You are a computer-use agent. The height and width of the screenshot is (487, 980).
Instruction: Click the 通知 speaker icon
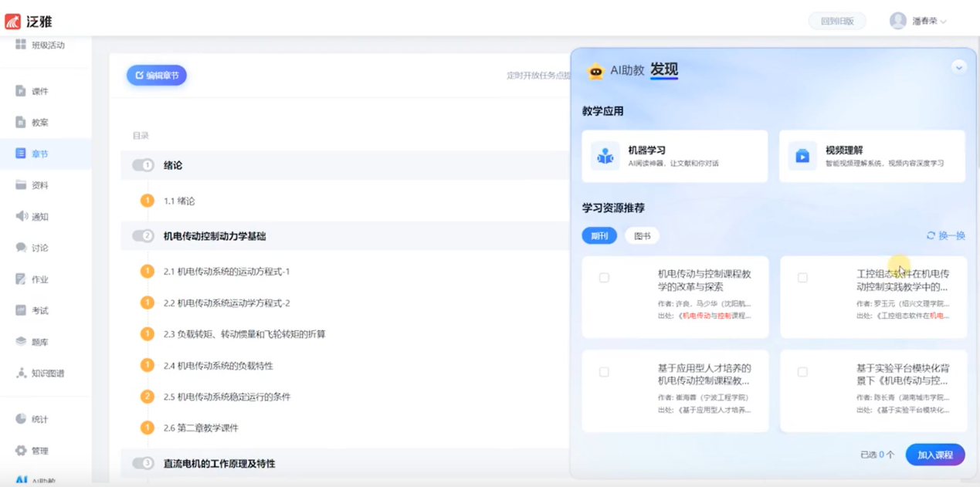tap(21, 216)
